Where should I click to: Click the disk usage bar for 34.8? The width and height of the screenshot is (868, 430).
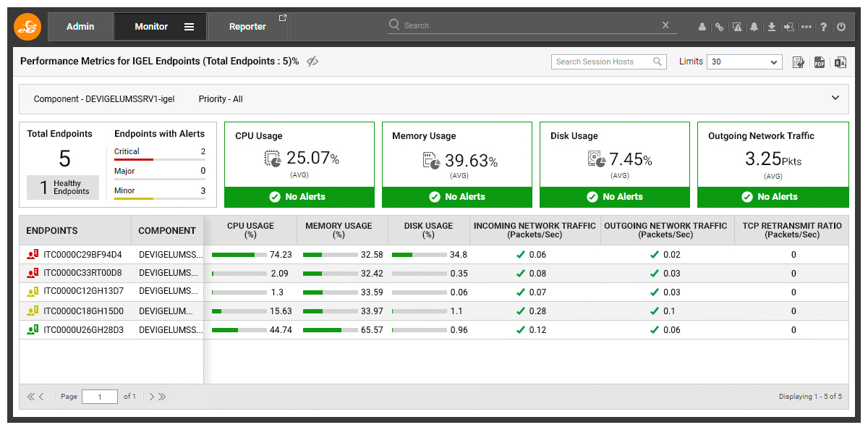point(420,255)
